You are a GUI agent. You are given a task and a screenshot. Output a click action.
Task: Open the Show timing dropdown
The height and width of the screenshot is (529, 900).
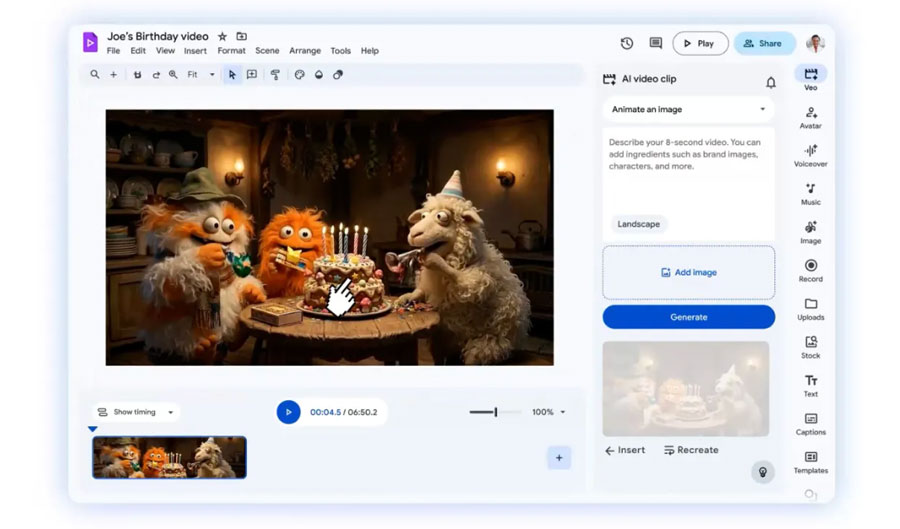tap(135, 412)
